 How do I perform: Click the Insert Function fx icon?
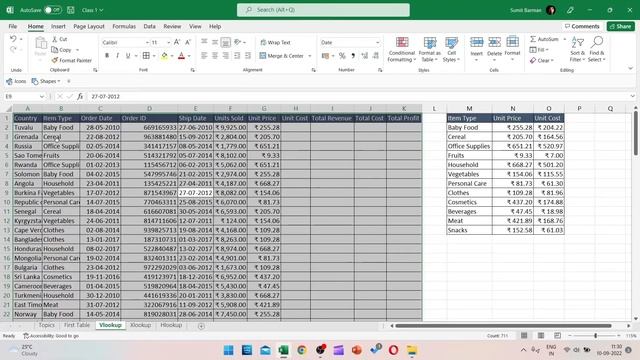(80, 97)
